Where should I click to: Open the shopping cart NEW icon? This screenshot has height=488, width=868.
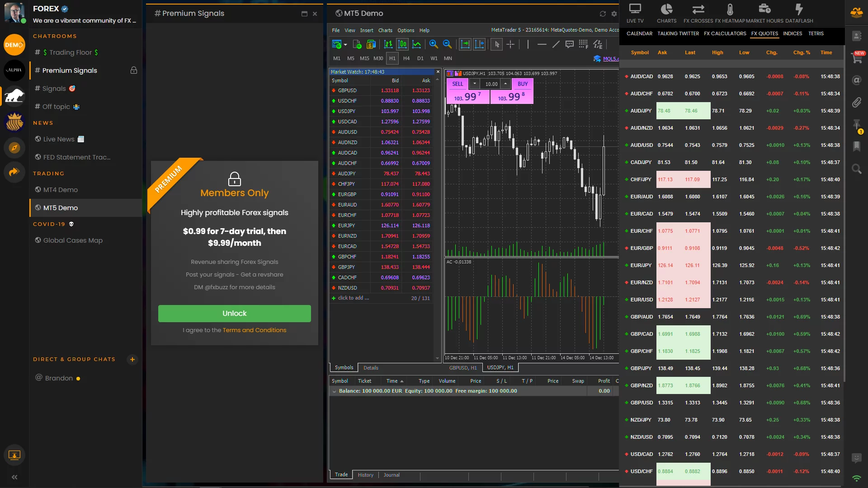tap(857, 58)
